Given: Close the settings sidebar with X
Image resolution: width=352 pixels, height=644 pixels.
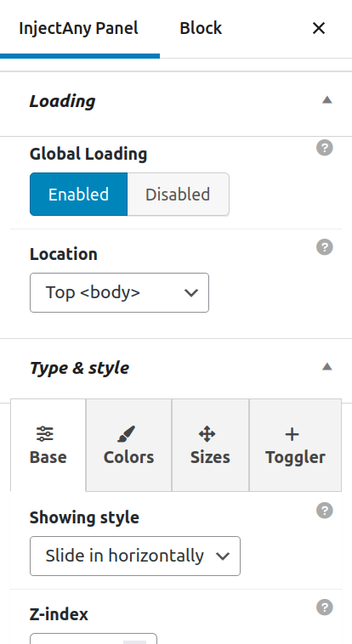Looking at the screenshot, I should (319, 28).
